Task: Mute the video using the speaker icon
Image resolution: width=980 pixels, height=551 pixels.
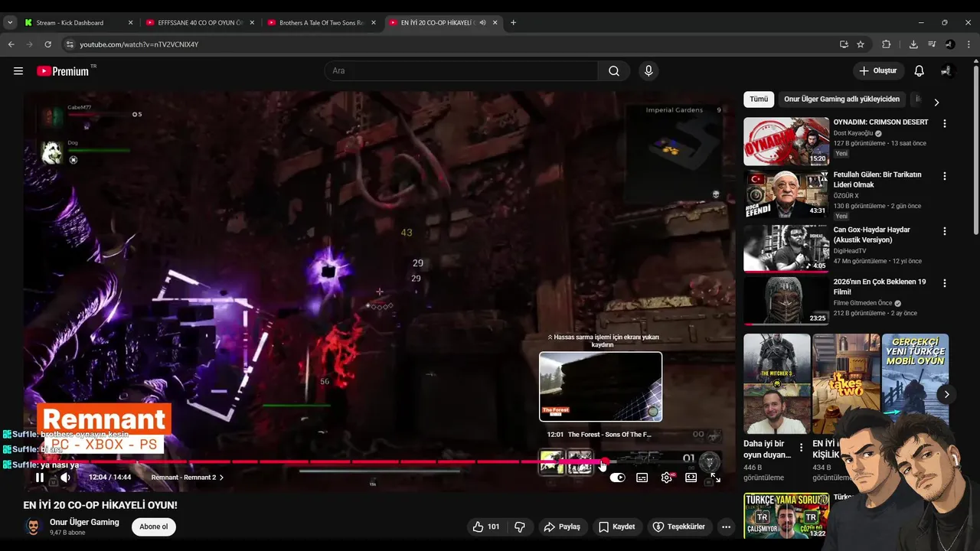Action: pyautogui.click(x=65, y=478)
